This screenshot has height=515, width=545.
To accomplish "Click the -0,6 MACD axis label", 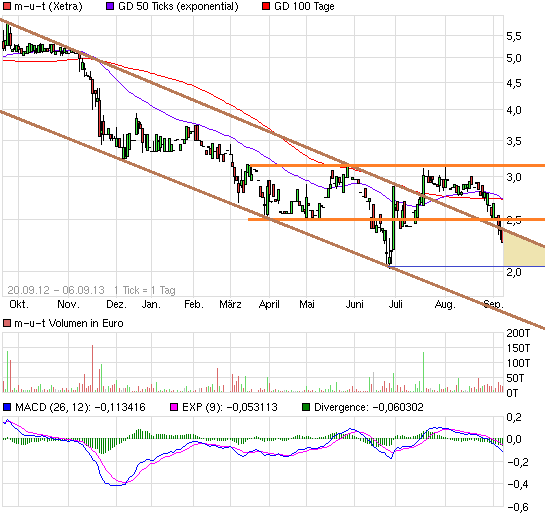I will point(517,507).
